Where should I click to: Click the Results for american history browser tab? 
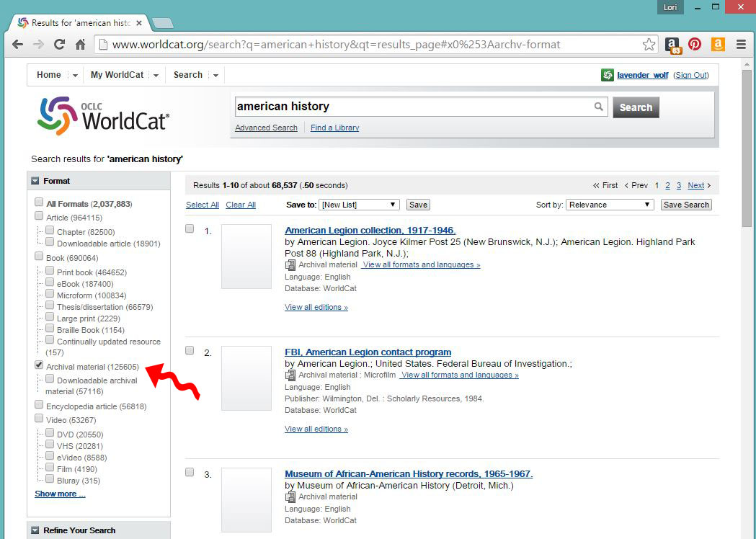[x=79, y=22]
